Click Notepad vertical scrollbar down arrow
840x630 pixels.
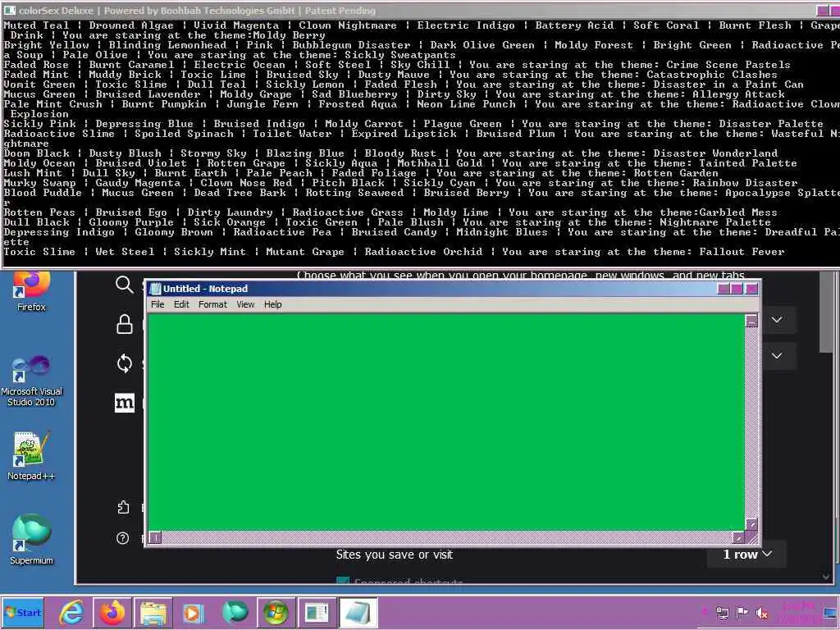pos(751,524)
